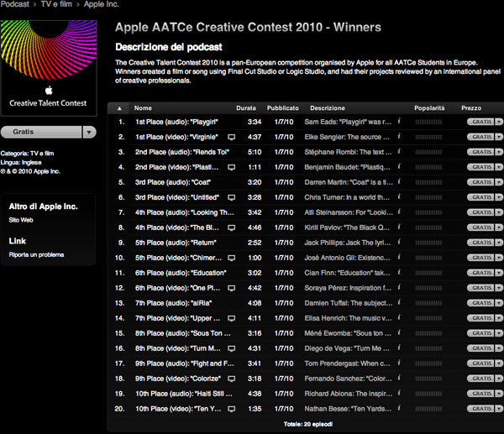The width and height of the screenshot is (504, 434).
Task: Select 8th Place (audio) Sous Ton title
Action: pyautogui.click(x=183, y=333)
